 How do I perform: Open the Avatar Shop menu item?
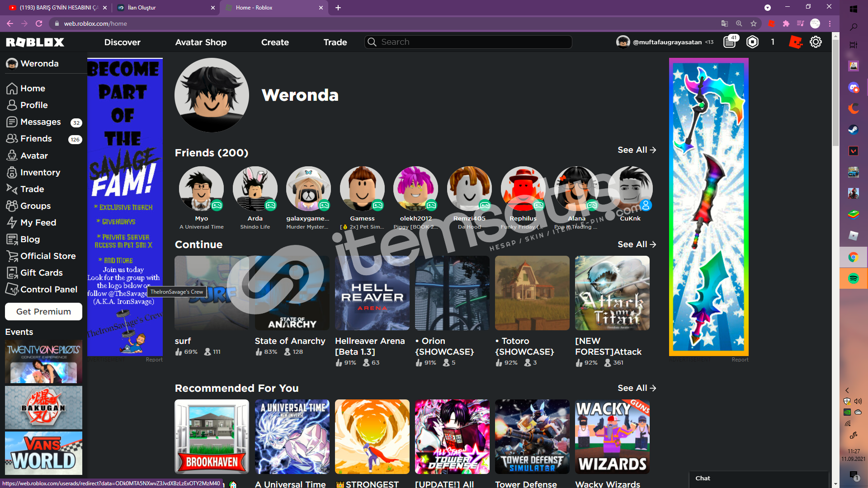click(x=201, y=42)
